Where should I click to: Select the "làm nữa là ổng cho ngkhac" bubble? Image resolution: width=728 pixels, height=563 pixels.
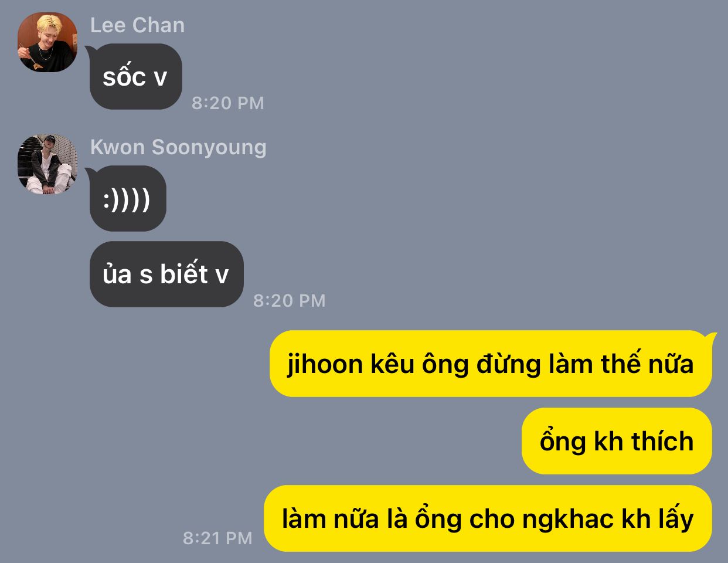[x=488, y=518]
